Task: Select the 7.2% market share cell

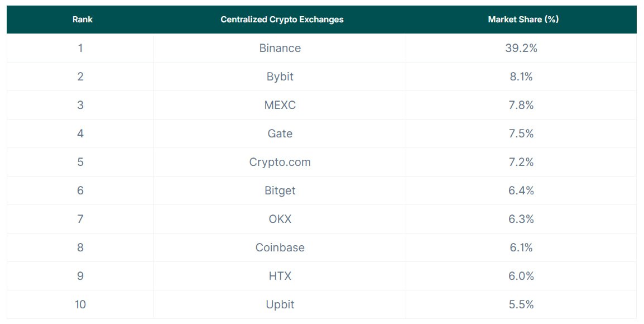Action: coord(521,162)
